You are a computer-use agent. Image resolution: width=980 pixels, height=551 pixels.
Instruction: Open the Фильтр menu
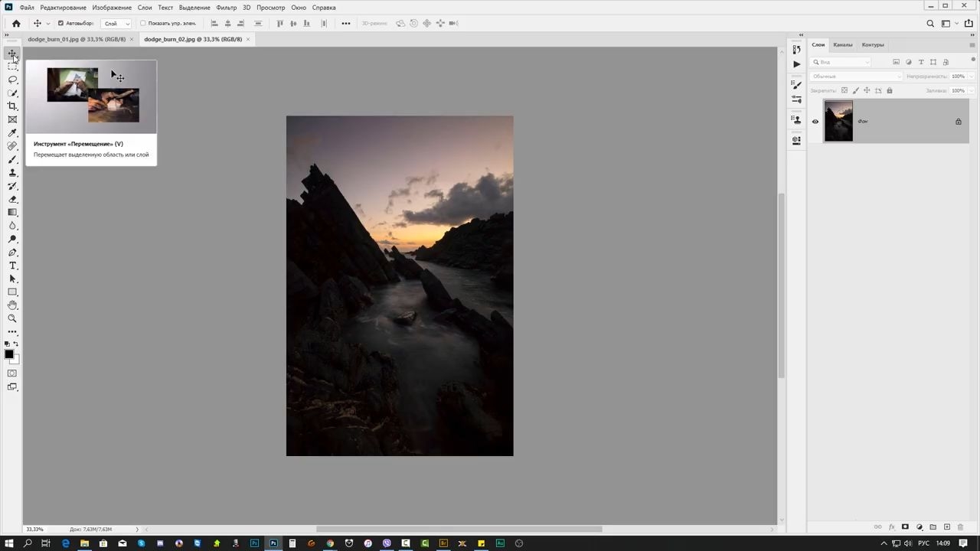pos(227,8)
